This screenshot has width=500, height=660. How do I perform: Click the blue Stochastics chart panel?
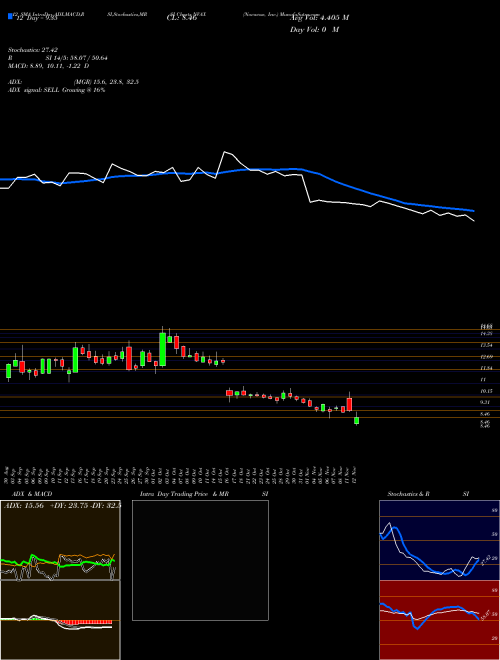pyautogui.click(x=439, y=540)
